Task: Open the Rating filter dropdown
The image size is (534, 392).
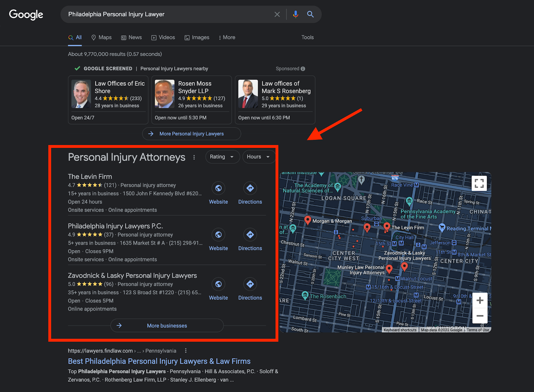Action: [x=223, y=157]
